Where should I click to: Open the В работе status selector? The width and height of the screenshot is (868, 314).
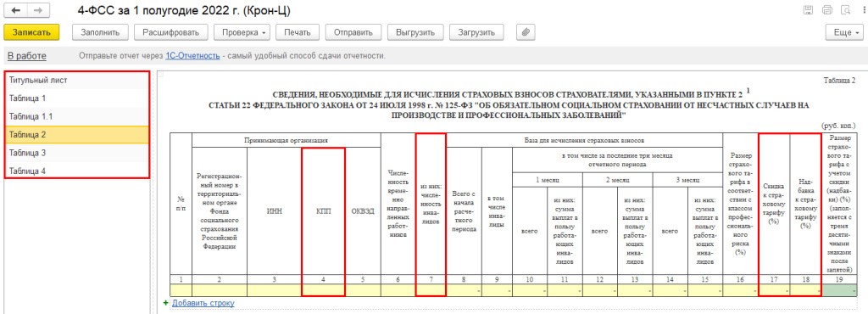pyautogui.click(x=26, y=56)
